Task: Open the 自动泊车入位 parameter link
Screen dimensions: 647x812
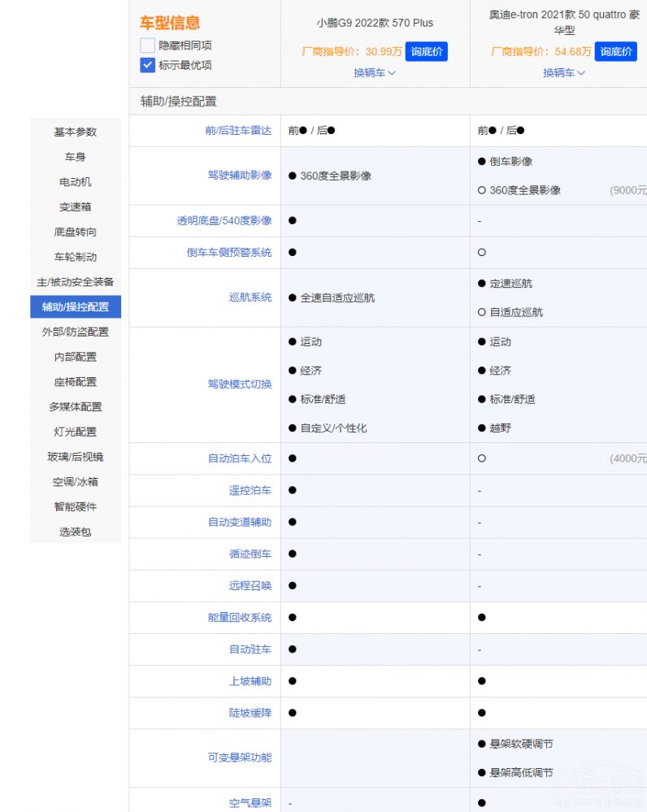Action: coord(240,458)
